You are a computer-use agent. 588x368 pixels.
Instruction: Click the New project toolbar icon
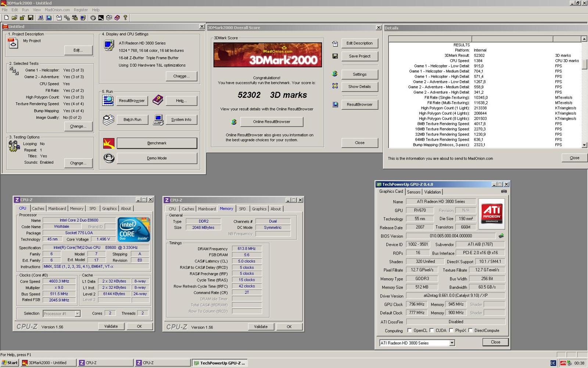pyautogui.click(x=6, y=17)
